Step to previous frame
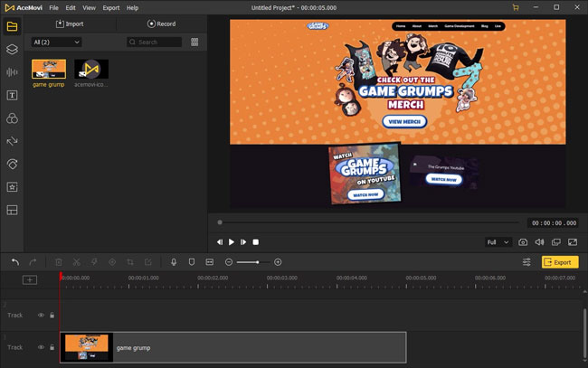 220,242
